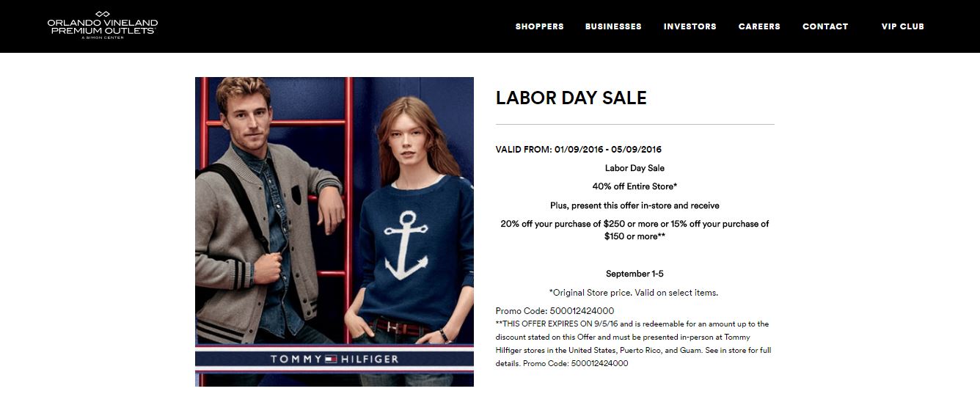Click the first Promo Code 500012424000 line
This screenshot has width=980, height=405.
(x=555, y=311)
